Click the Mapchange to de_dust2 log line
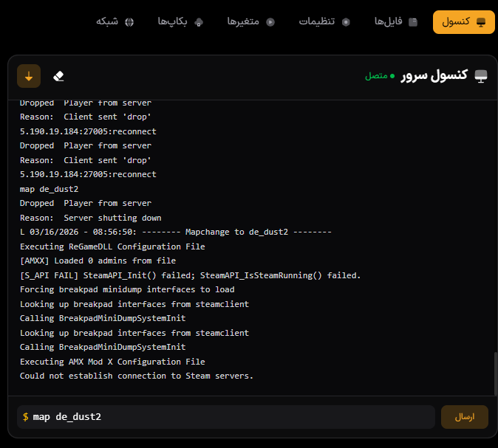 pos(176,232)
